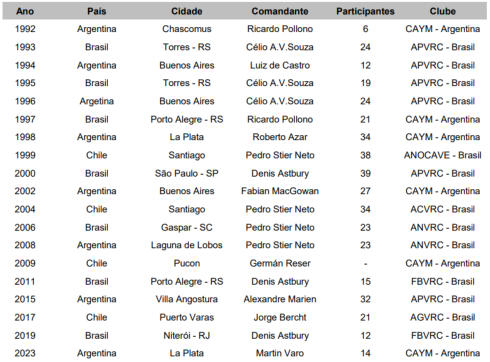Viewport: 490px width, 362px height.
Task: Click the Participantes column header
Action: coord(365,11)
